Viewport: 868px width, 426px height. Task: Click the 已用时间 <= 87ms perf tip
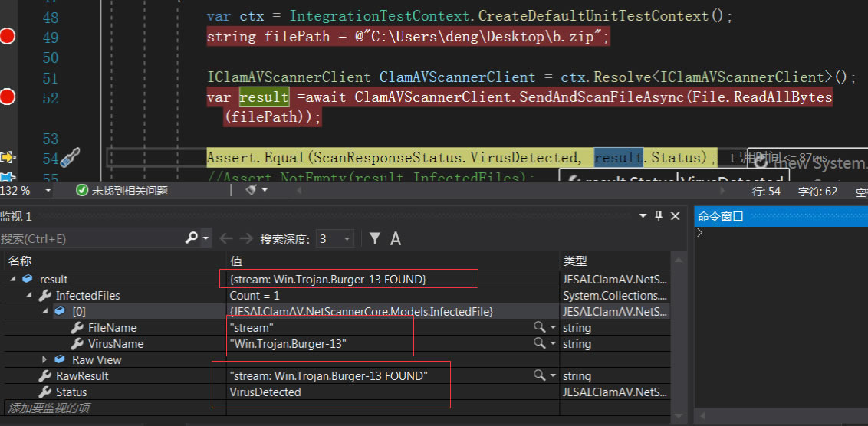pyautogui.click(x=779, y=158)
